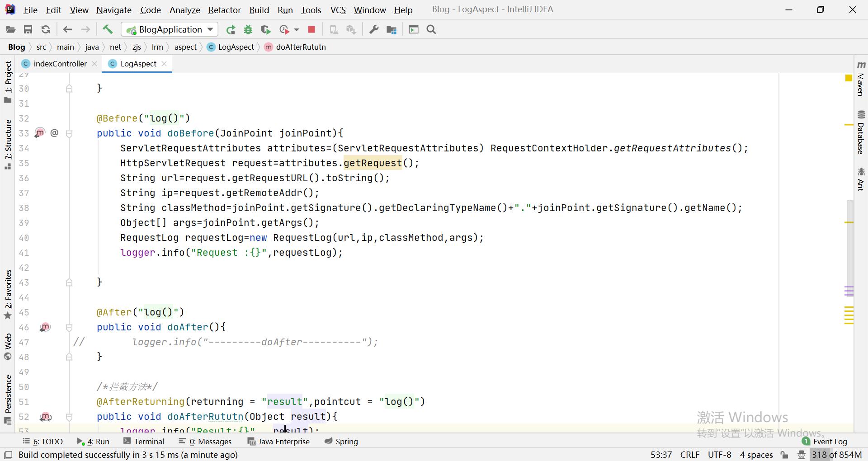868x461 pixels.
Task: Open the Project tool window
Action: [x=8, y=82]
